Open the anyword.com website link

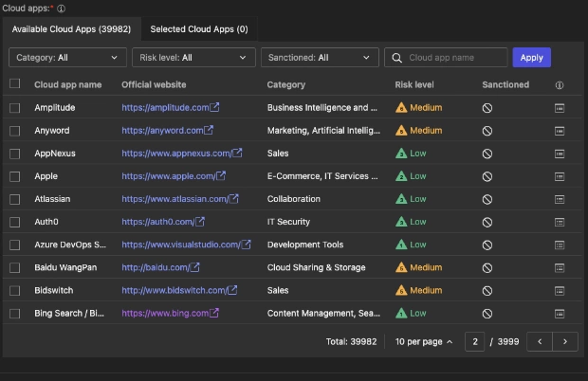(168, 131)
